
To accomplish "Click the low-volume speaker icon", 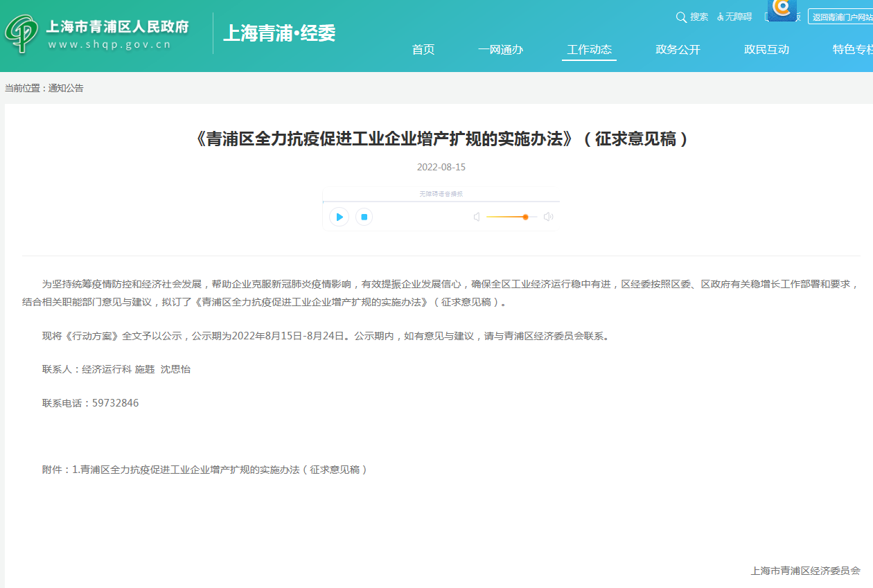I will click(x=477, y=217).
